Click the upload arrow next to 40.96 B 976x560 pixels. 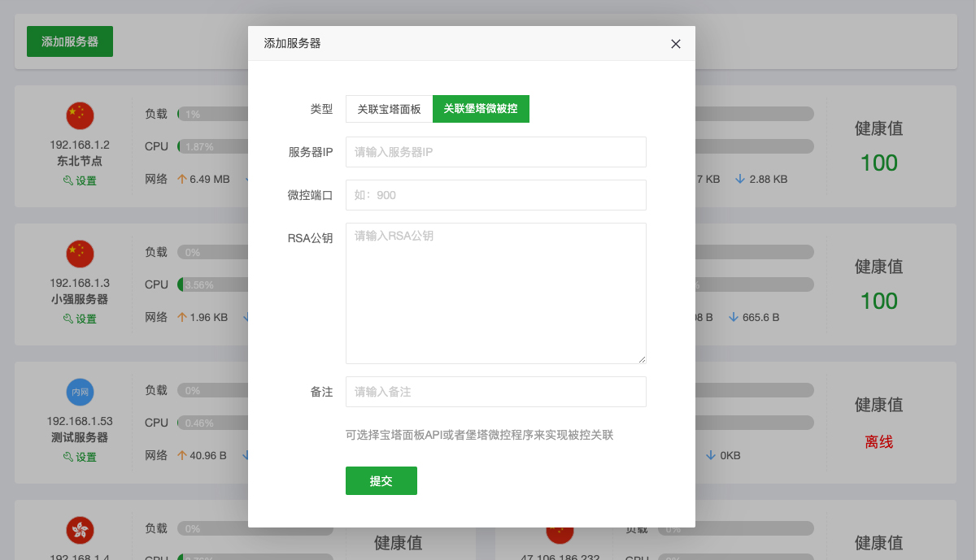coord(182,455)
